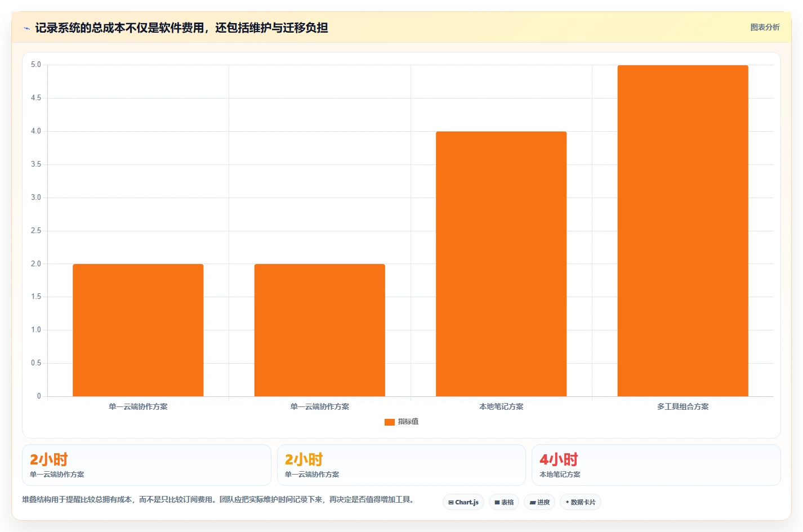Click the title 记录系统的总成本 heading
Image resolution: width=803 pixels, height=532 pixels.
click(181, 28)
